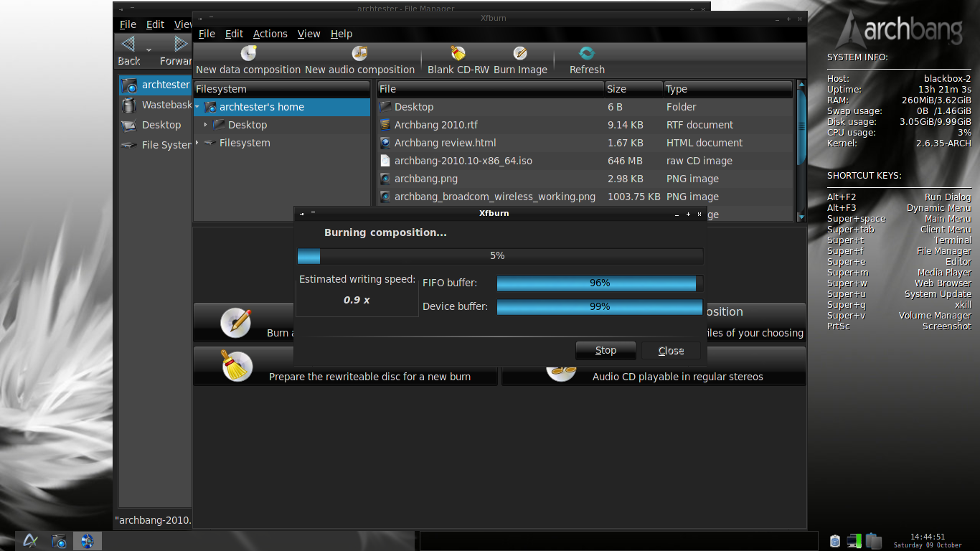Click the scrollbar down arrow in file list
Viewport: 980px width, 551px height.
coord(801,216)
